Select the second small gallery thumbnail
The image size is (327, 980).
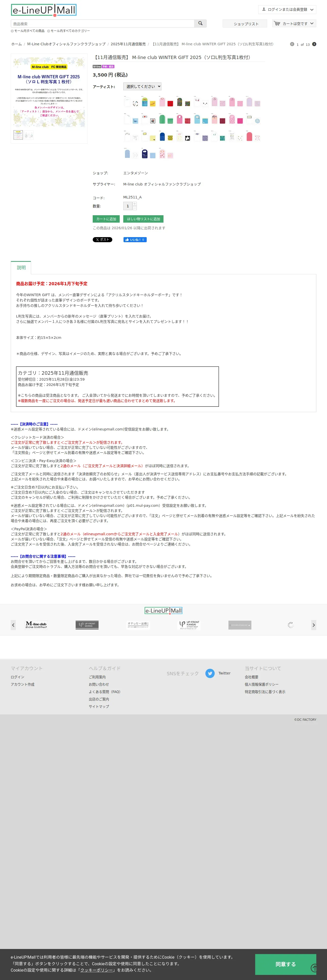(29, 135)
